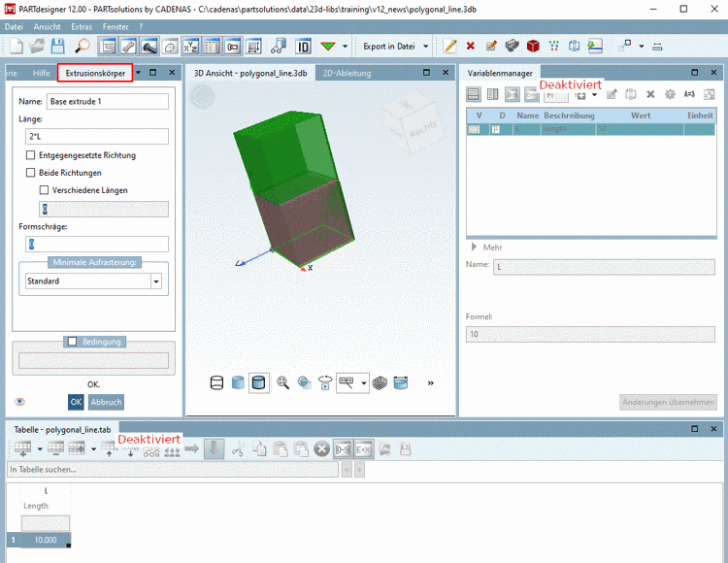Expand the Mehr section
Screen dimensions: 728x563
(x=474, y=247)
